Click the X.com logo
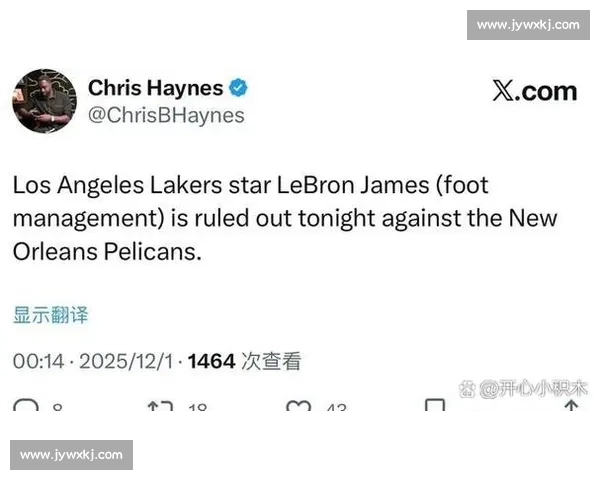The width and height of the screenshot is (600, 480). tap(535, 91)
